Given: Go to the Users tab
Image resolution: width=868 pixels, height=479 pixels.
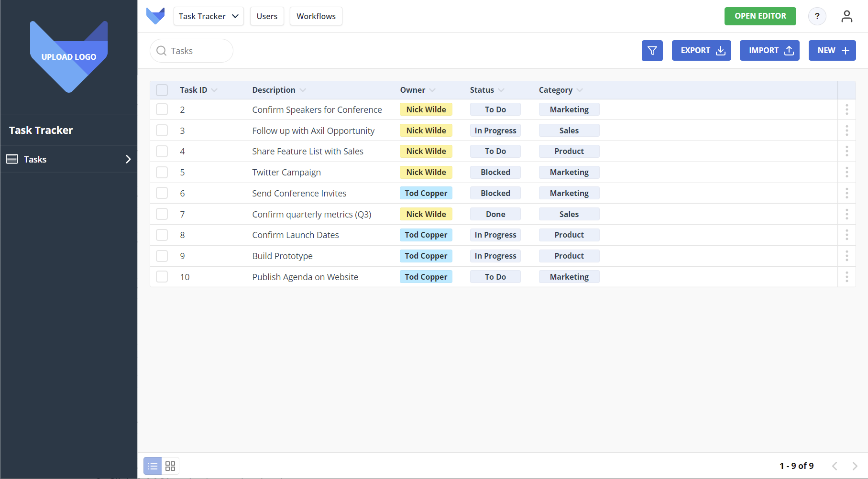Looking at the screenshot, I should click(267, 16).
